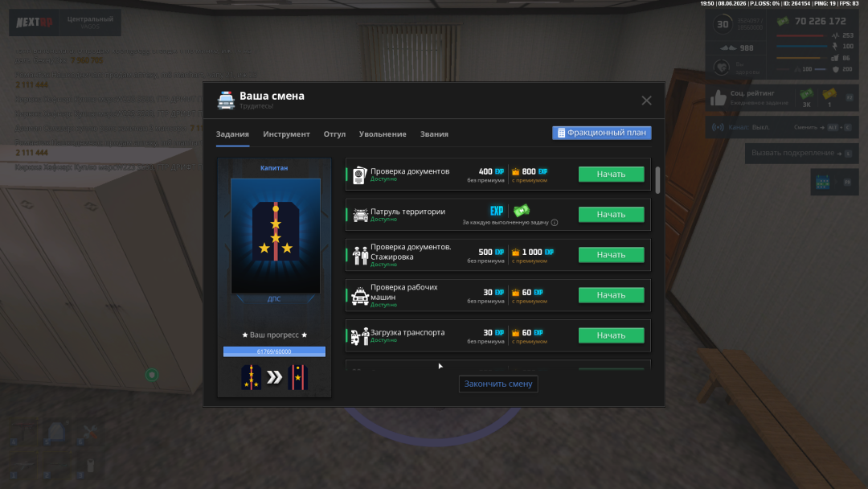Click the 61769/60000 progress bar
Screen dimensions: 868x489
point(274,351)
